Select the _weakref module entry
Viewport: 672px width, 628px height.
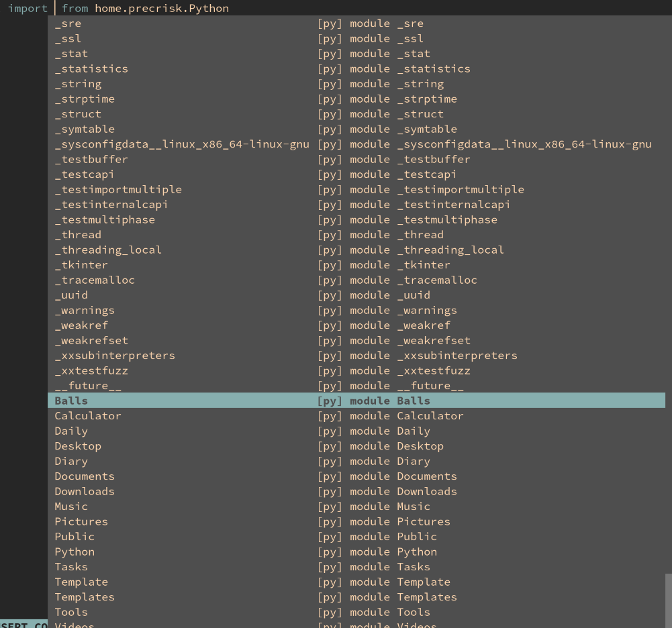pyautogui.click(x=356, y=325)
